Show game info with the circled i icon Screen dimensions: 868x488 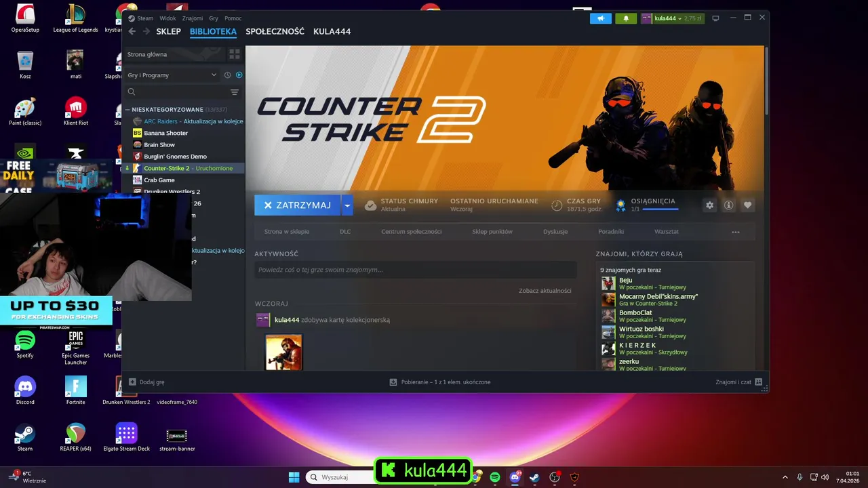point(728,205)
